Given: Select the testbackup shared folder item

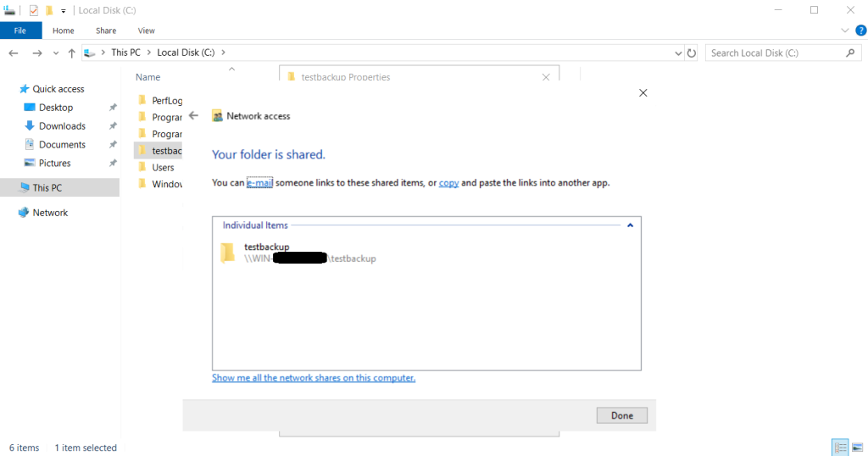Looking at the screenshot, I should pos(299,253).
